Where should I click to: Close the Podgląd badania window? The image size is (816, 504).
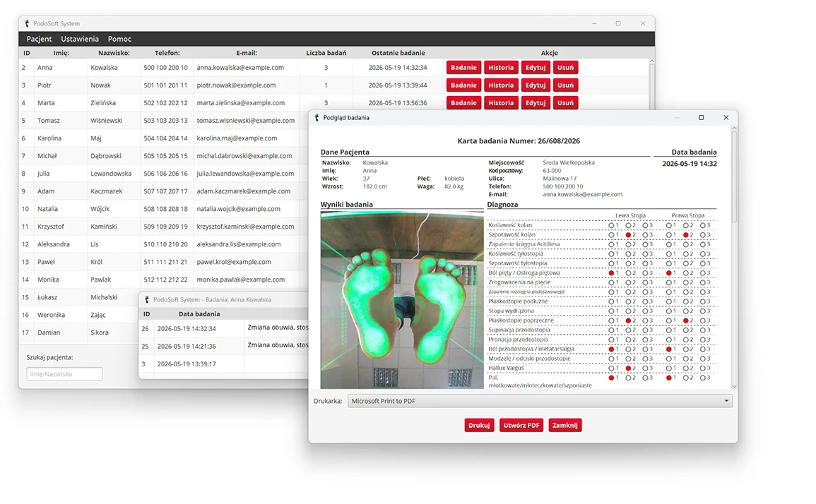(726, 118)
